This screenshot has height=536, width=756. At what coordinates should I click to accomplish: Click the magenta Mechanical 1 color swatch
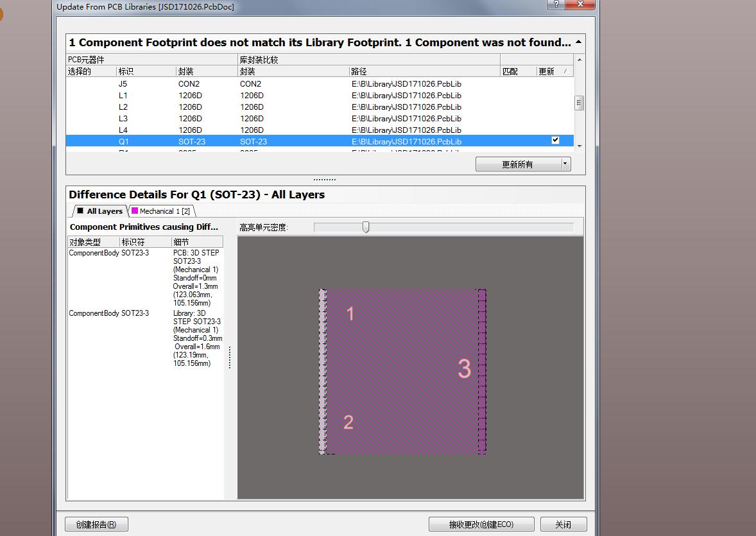pyautogui.click(x=135, y=211)
